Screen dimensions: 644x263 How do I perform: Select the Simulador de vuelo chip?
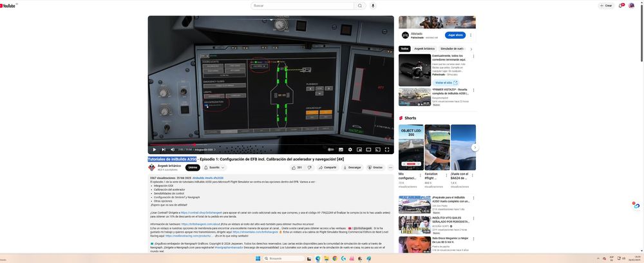coord(452,49)
